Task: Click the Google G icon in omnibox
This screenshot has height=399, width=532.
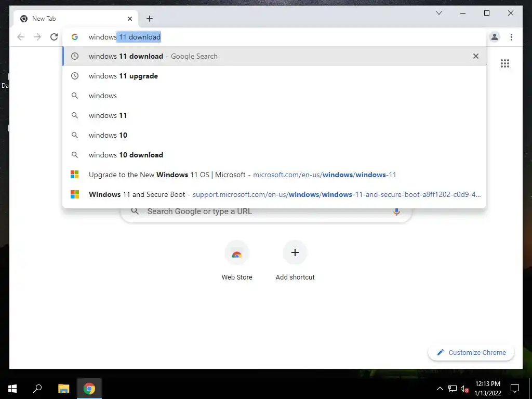Action: (x=75, y=37)
